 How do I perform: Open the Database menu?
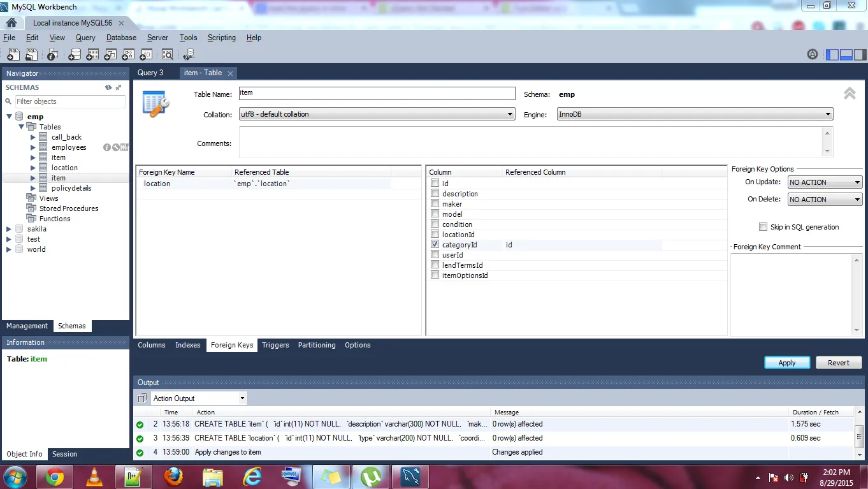121,38
